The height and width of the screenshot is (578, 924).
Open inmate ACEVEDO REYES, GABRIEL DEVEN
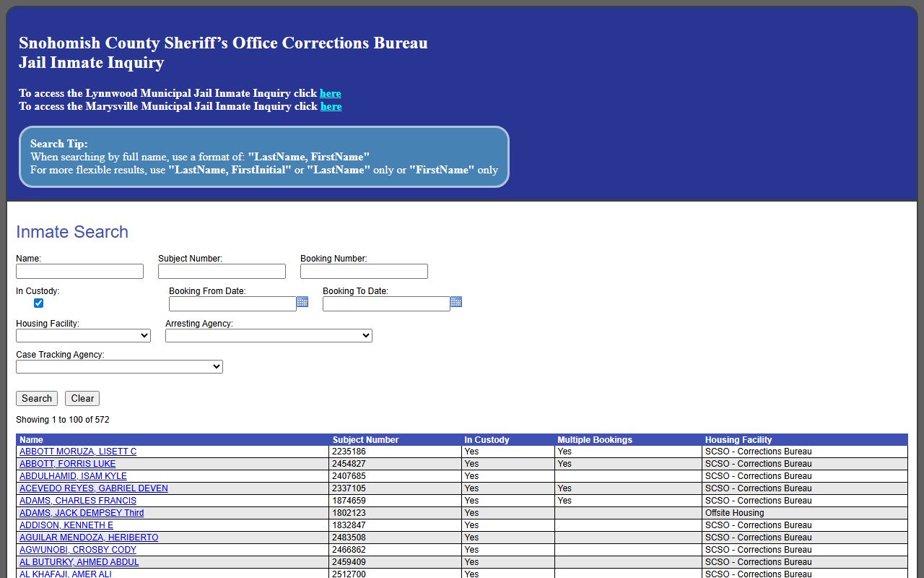click(94, 488)
